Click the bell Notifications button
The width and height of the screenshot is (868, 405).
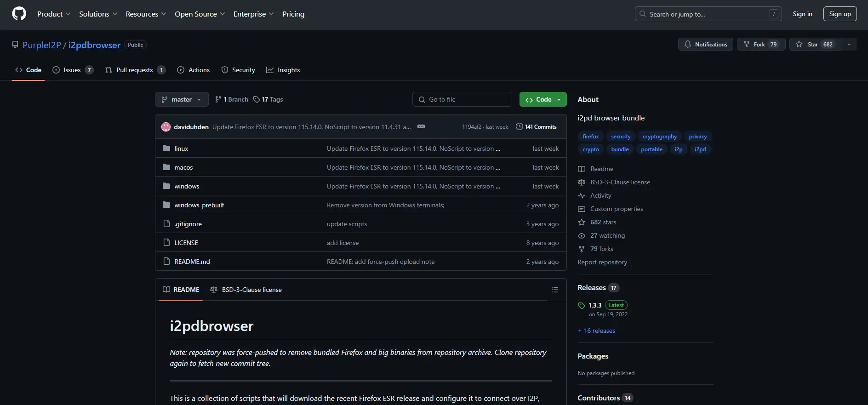706,44
